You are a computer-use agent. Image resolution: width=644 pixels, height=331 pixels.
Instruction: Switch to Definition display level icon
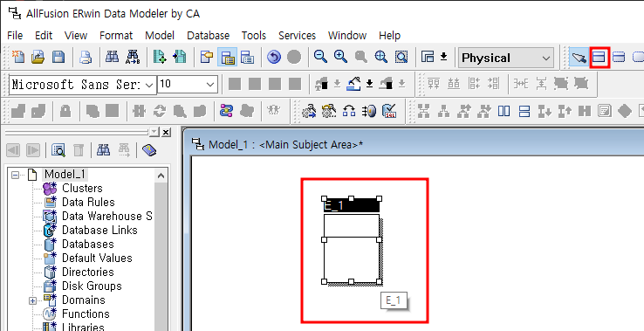(x=247, y=57)
